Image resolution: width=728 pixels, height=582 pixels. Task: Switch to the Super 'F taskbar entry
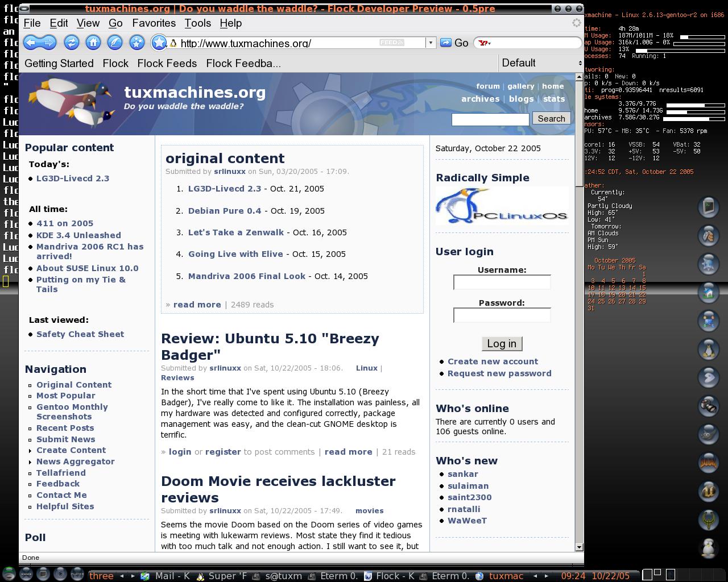coord(222,576)
